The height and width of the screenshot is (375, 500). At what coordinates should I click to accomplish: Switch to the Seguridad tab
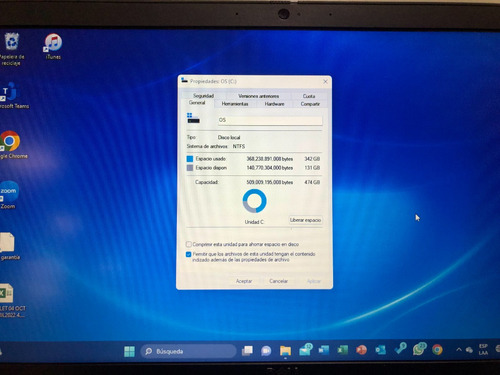[203, 96]
